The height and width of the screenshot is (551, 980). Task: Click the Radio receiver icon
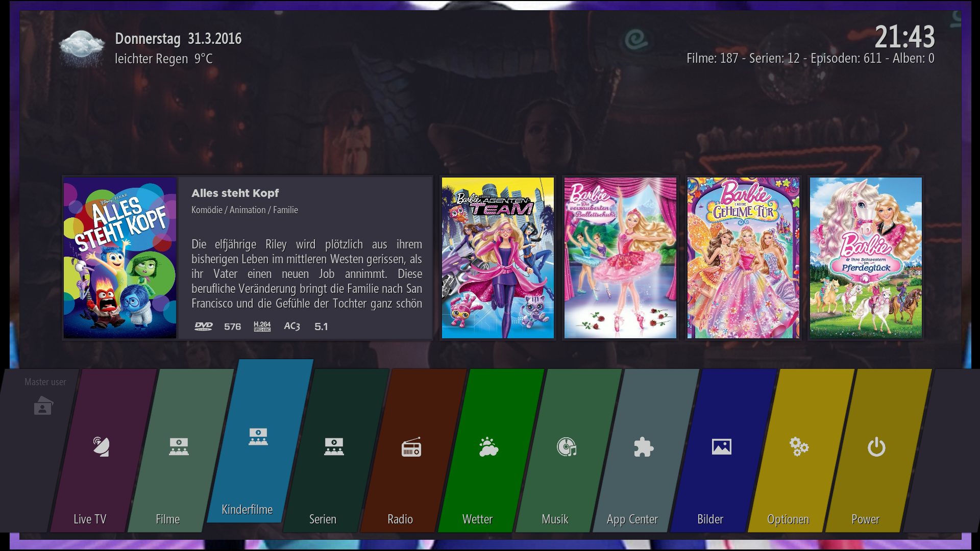click(x=411, y=447)
